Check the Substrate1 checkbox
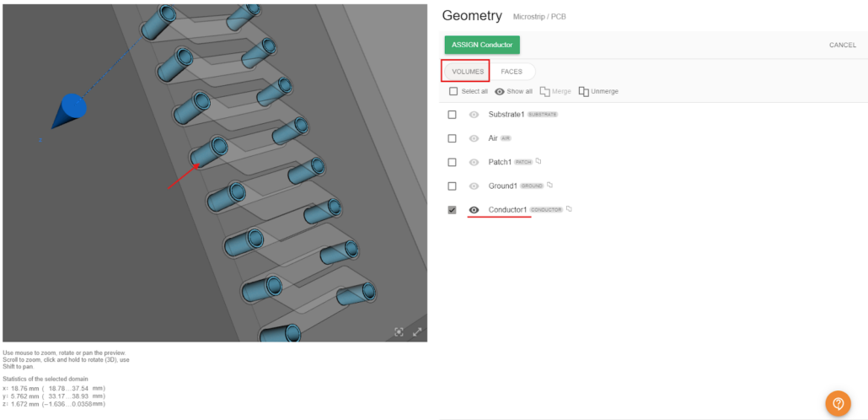Screen dimensions: 868x420 [x=453, y=114]
